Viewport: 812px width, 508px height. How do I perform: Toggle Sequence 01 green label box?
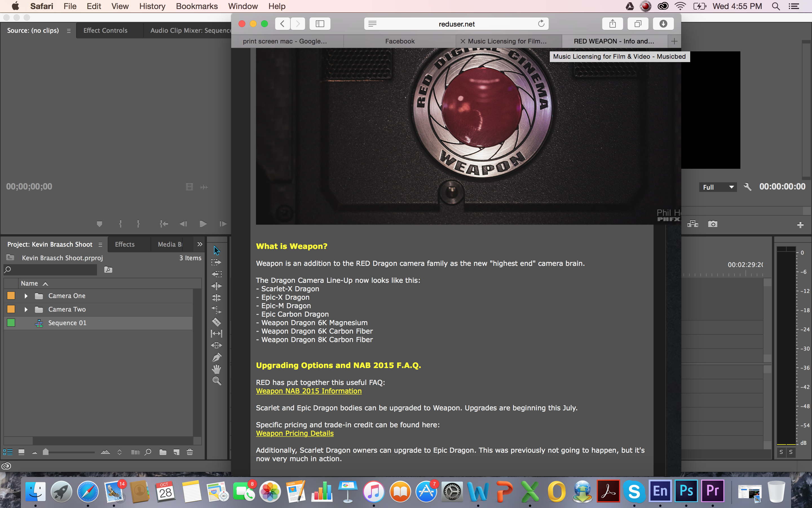[11, 323]
